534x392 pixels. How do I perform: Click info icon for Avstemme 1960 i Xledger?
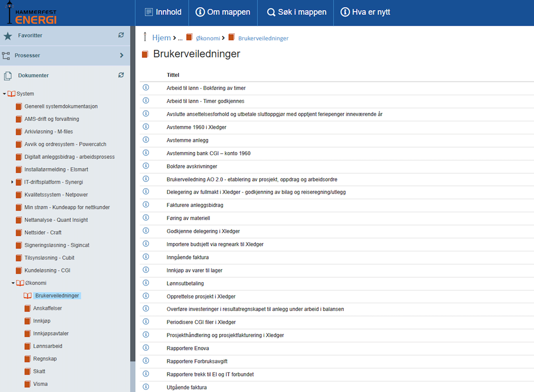[146, 127]
